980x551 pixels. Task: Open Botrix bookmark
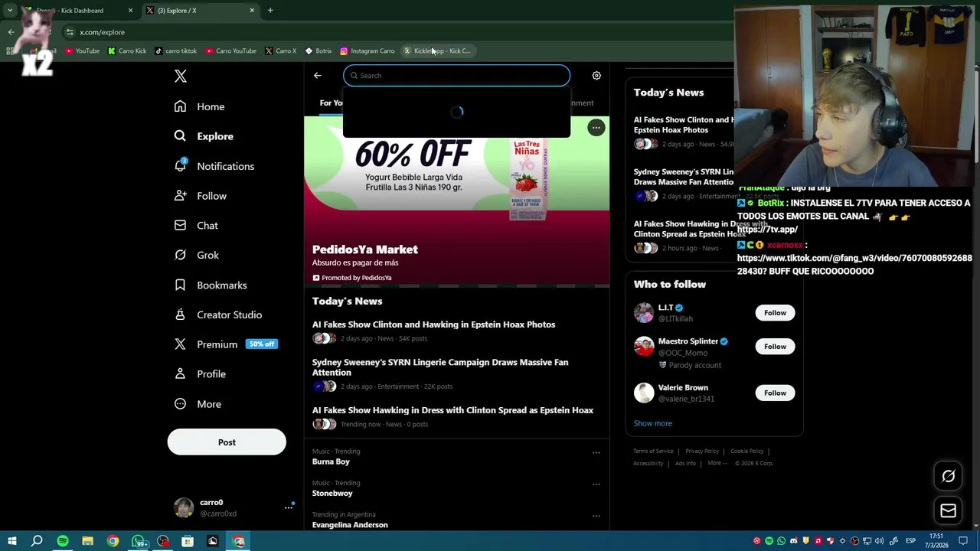pyautogui.click(x=318, y=51)
